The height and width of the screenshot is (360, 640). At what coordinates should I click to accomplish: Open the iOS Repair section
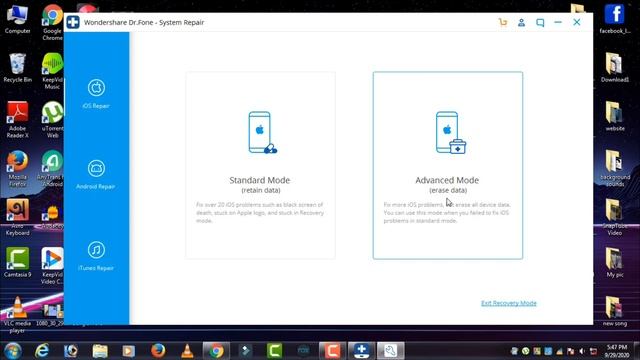(96, 94)
